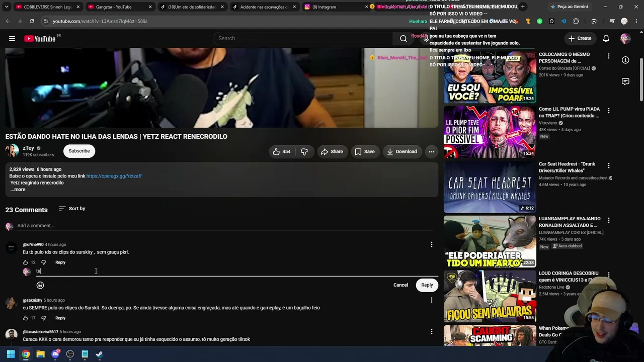Viewport: 644px width, 362px height.
Task: Close the COBBLEVERSE Sinnoh tab
Action: [x=77, y=7]
